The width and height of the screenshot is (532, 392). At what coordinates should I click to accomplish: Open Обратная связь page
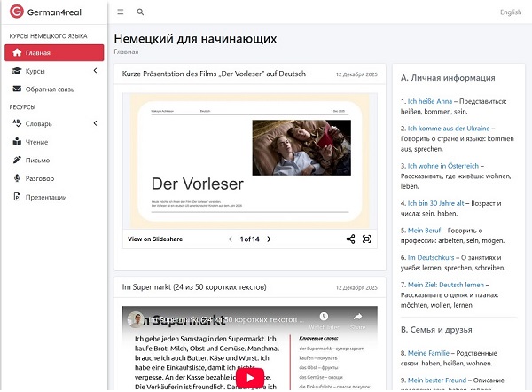click(x=53, y=89)
